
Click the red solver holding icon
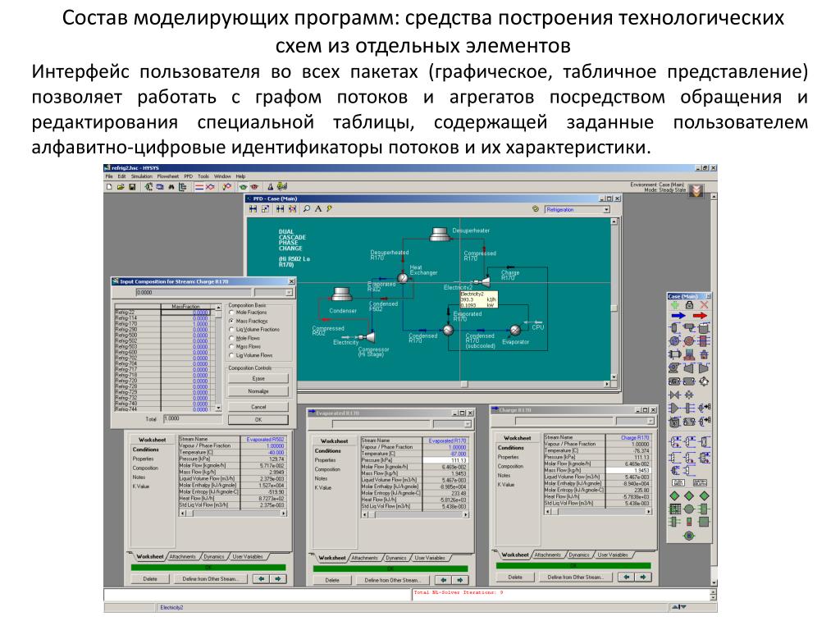[254, 187]
